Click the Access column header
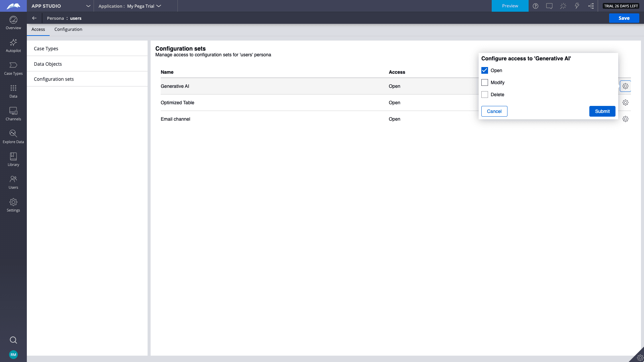 tap(397, 72)
